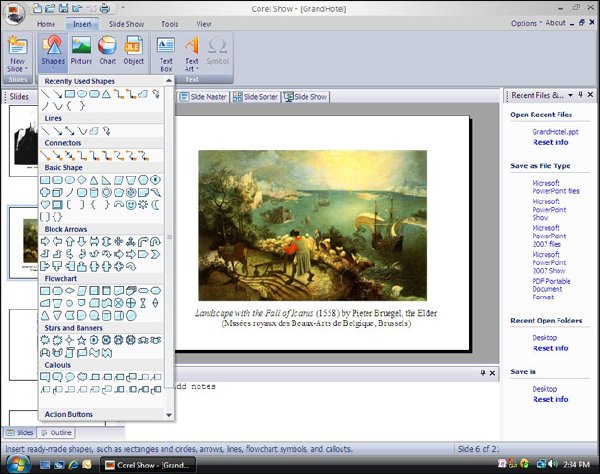The width and height of the screenshot is (600, 474).
Task: Pick the diamond decision shape in Flowchart
Action: coord(70,291)
